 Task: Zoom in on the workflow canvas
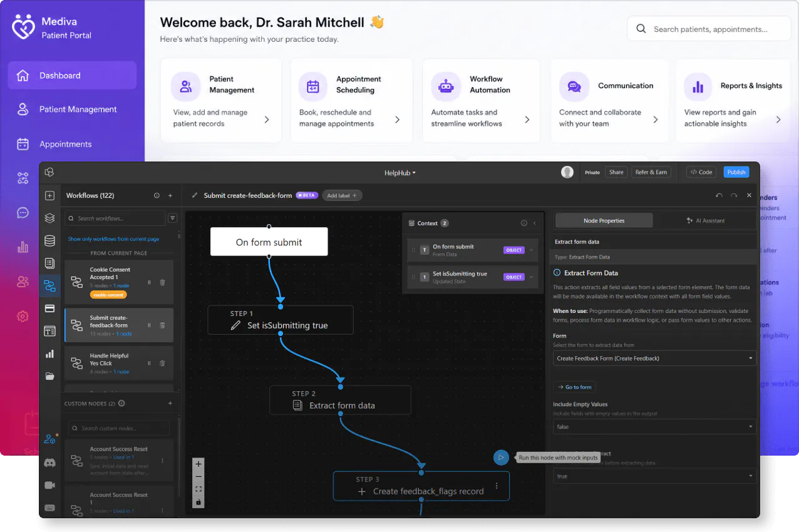tap(198, 464)
